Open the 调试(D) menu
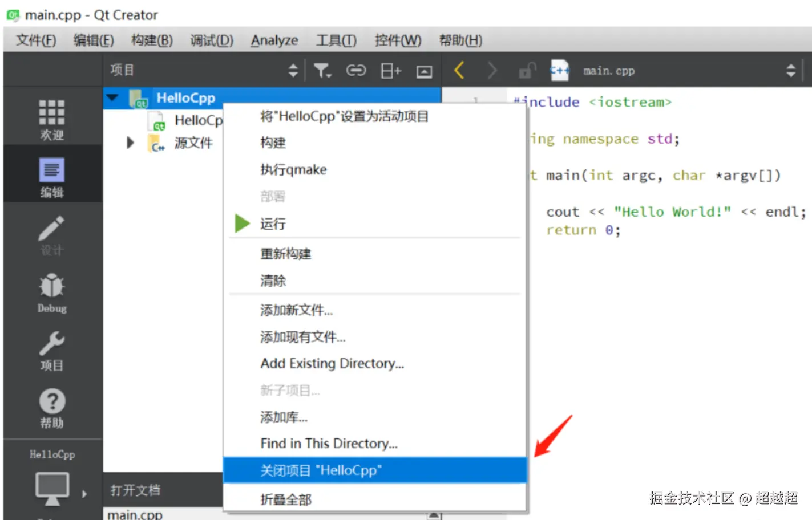 click(212, 40)
